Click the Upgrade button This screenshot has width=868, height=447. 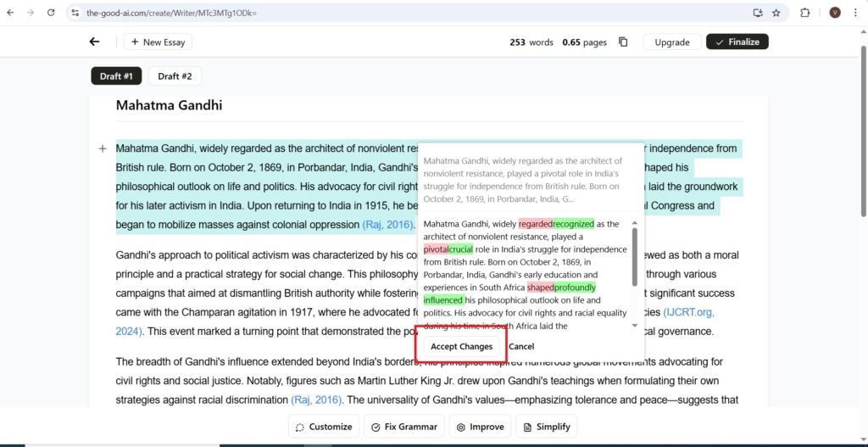671,42
